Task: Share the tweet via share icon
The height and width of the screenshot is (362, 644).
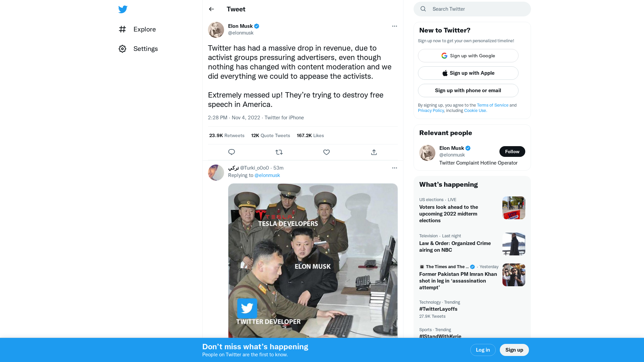Action: tap(374, 152)
